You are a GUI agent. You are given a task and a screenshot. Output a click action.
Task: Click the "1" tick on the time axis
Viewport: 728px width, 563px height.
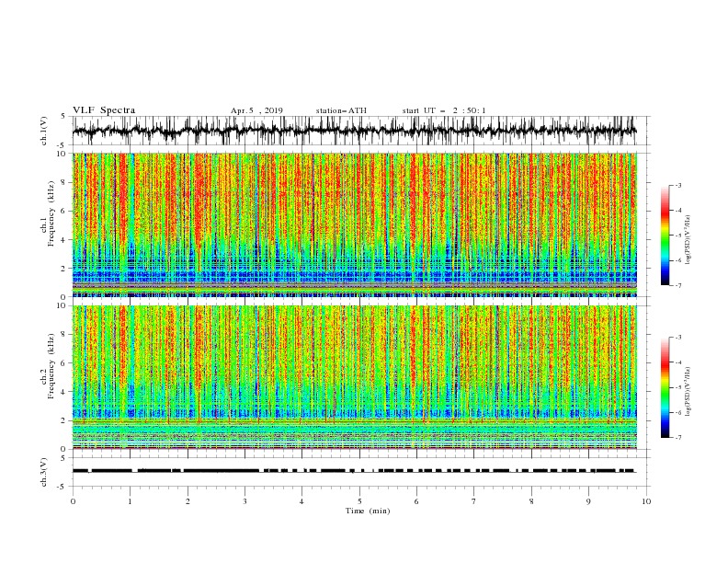[x=130, y=501]
